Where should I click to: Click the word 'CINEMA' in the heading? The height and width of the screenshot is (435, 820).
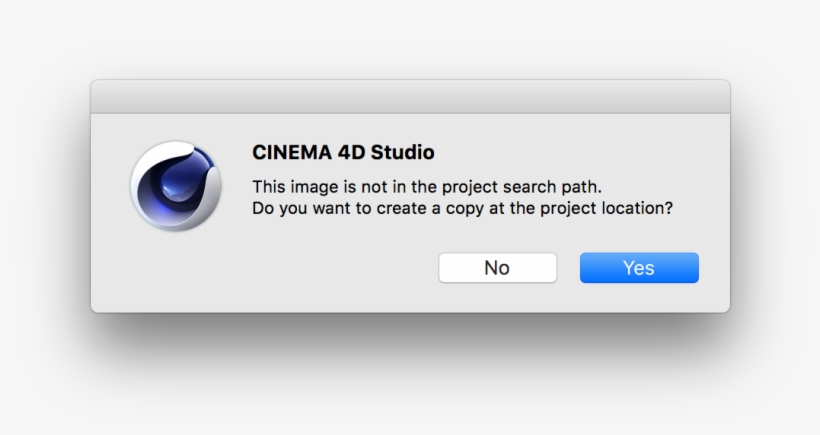coord(292,152)
